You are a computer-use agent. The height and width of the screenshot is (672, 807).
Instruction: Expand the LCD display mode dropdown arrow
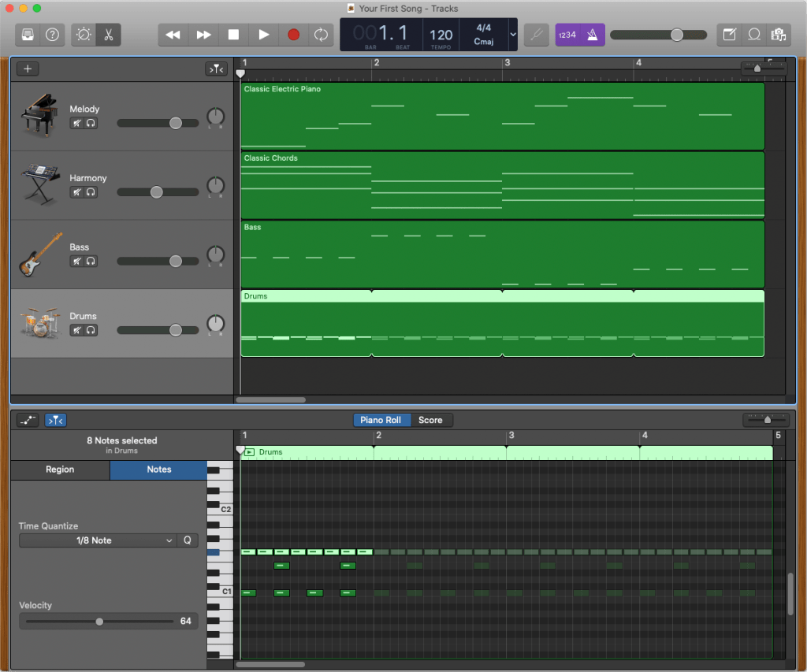point(514,35)
